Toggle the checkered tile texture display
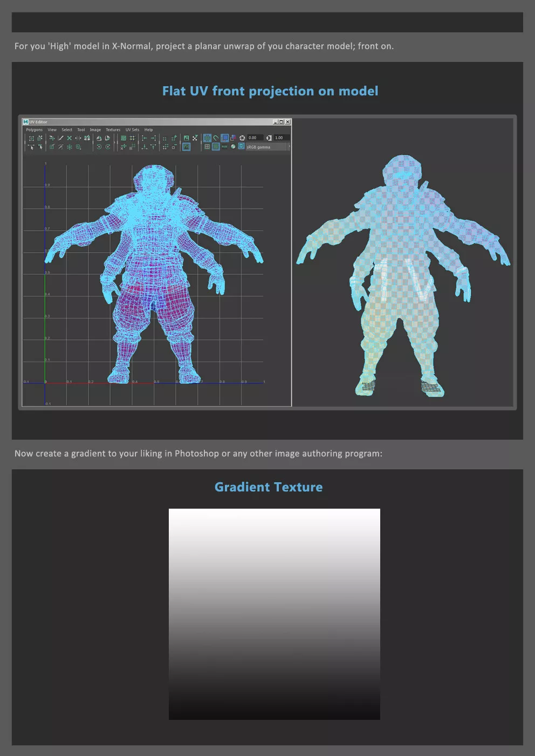 pos(216,147)
